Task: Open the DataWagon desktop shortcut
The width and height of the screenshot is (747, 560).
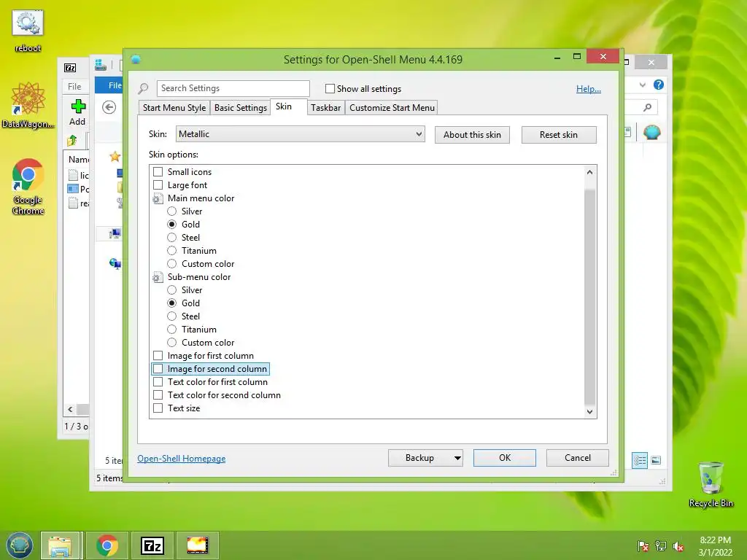Action: [28, 105]
